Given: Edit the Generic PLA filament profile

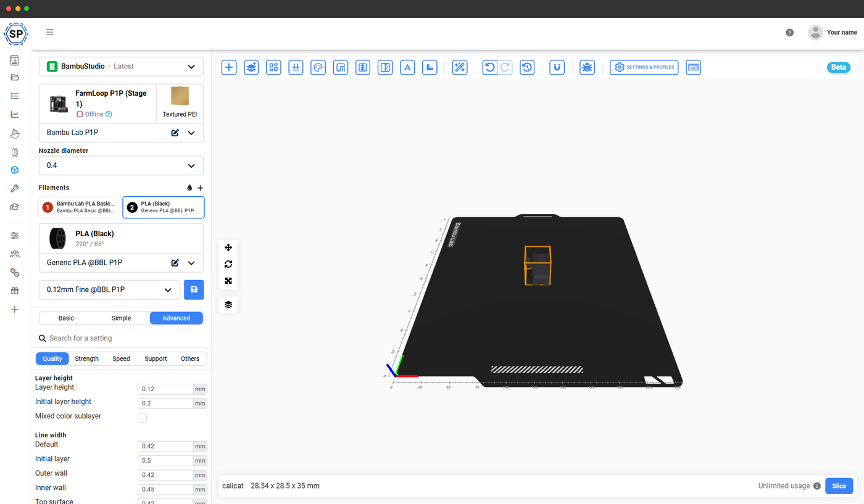Looking at the screenshot, I should click(x=175, y=263).
